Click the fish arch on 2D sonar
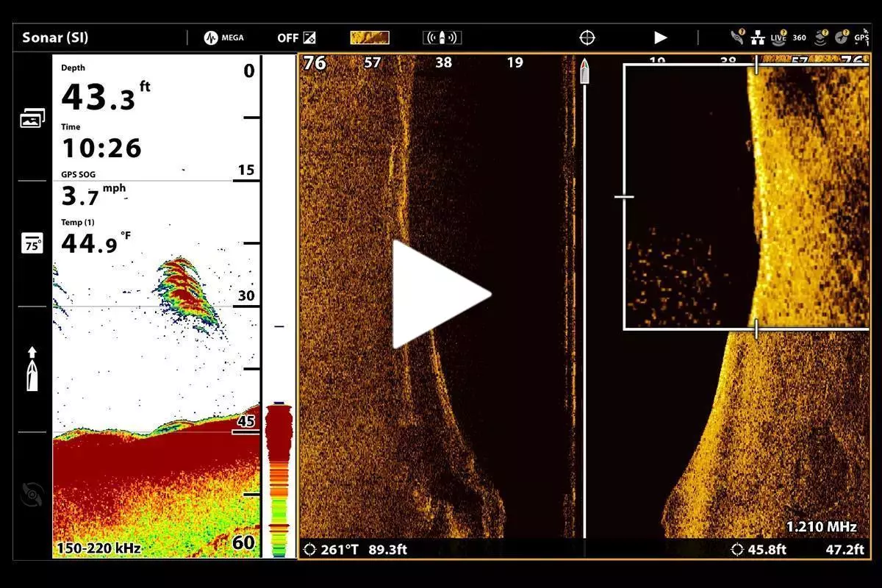 pos(182,289)
